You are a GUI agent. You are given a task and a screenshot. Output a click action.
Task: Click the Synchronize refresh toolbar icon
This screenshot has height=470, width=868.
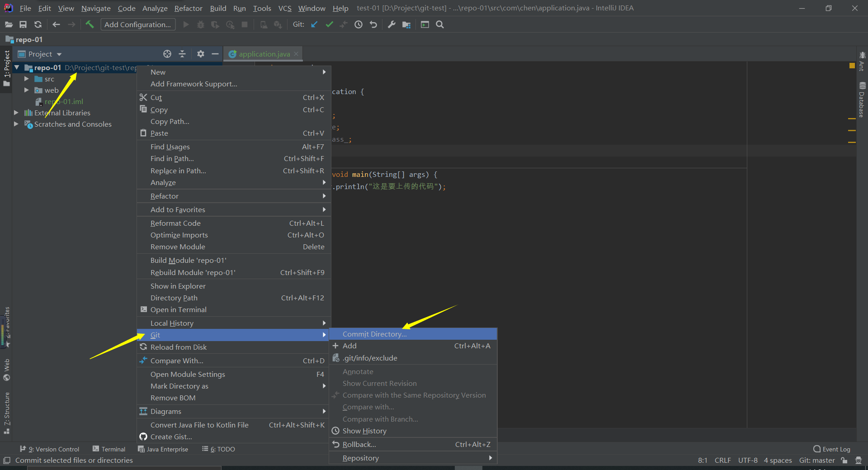coord(38,24)
